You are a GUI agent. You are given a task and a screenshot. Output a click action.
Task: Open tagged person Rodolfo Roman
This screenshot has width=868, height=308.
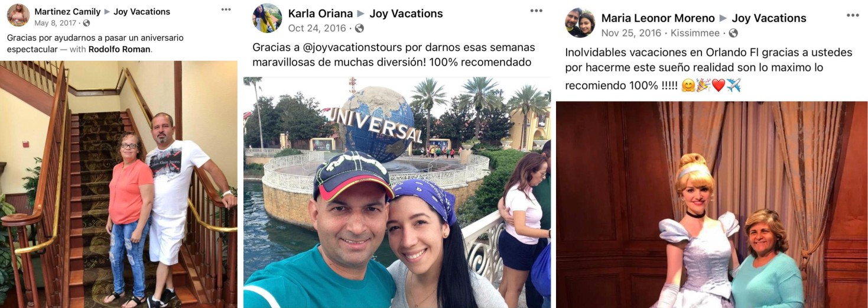tap(120, 49)
